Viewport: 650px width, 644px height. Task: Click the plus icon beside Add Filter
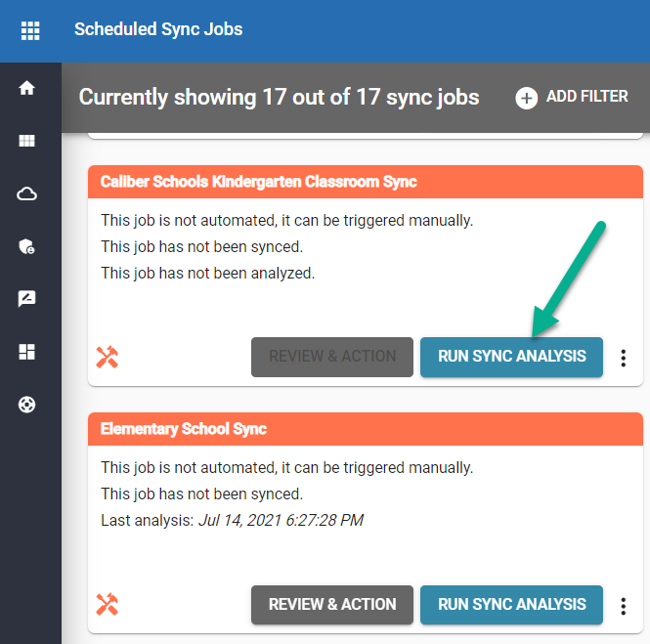527,98
